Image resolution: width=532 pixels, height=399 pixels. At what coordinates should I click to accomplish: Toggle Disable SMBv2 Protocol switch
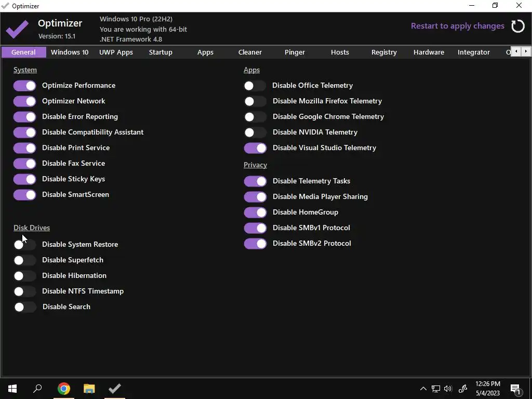coord(255,244)
